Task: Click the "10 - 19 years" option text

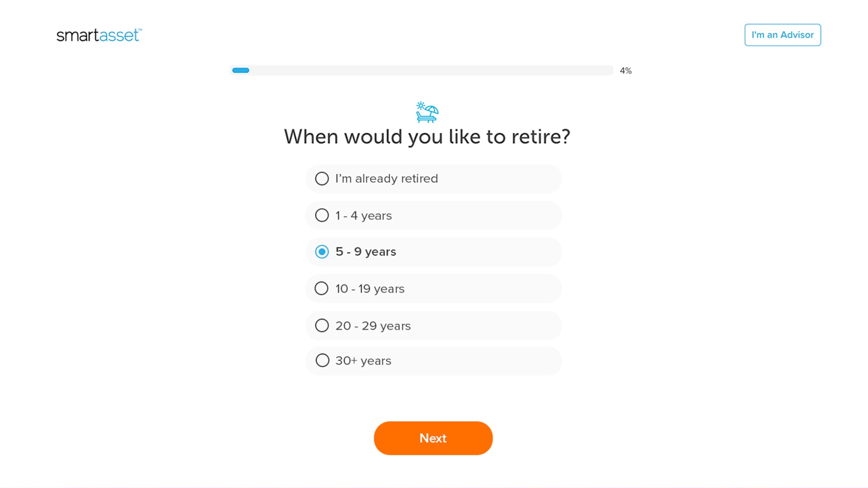Action: (370, 289)
